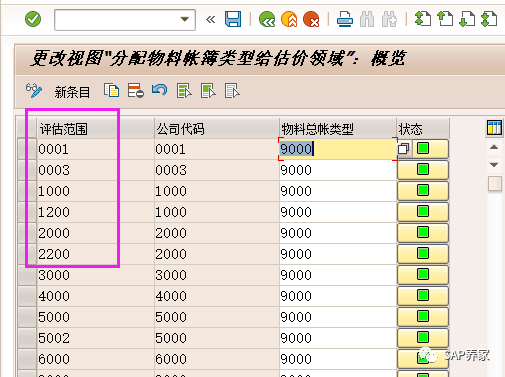Click the 评估范围 column header
Screen dimensions: 505x377
(95, 129)
